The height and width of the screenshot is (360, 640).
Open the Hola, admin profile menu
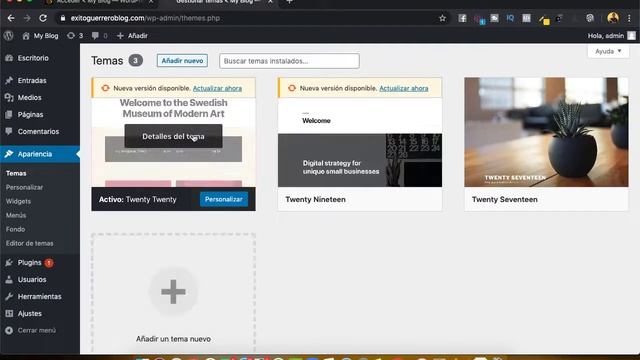point(611,36)
